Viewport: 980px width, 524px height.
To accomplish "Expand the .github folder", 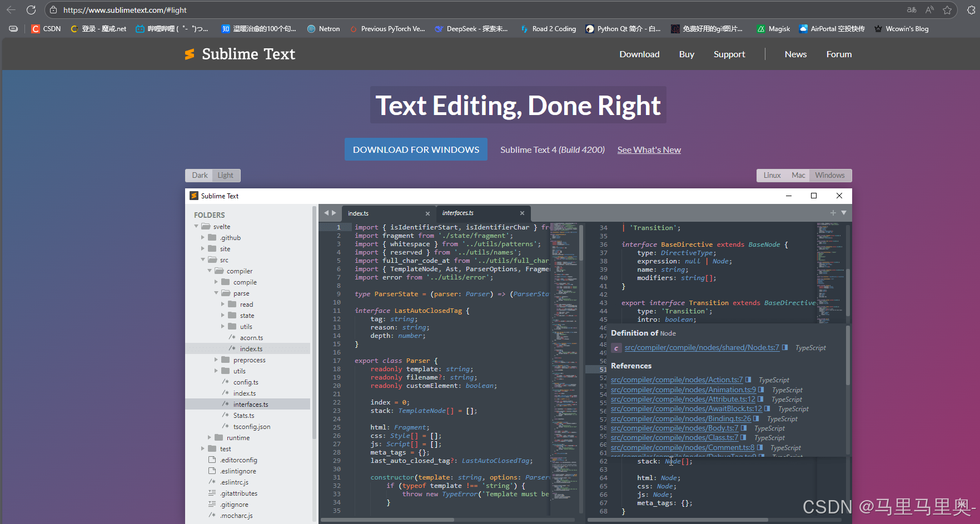I will tap(203, 237).
